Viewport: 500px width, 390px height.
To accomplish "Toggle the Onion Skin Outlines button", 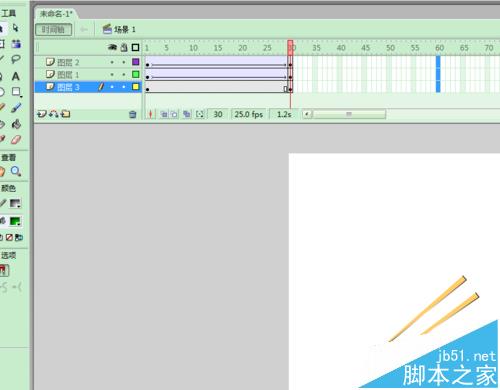I will [174, 114].
